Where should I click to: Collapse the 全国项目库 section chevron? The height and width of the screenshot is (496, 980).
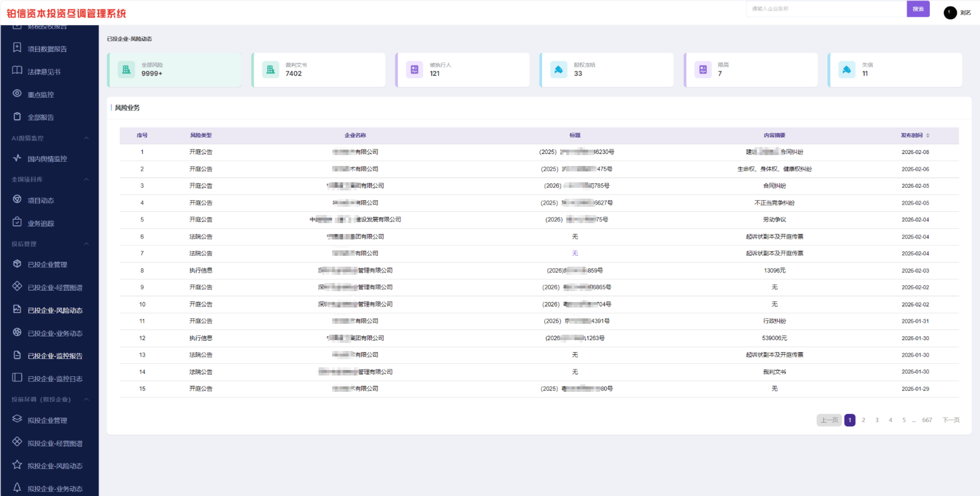[x=86, y=179]
